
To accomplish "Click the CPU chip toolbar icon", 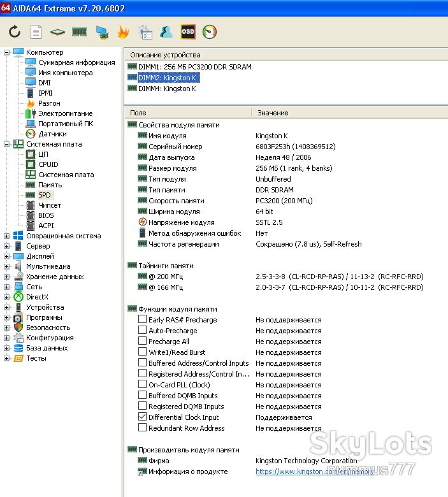I will tap(58, 32).
